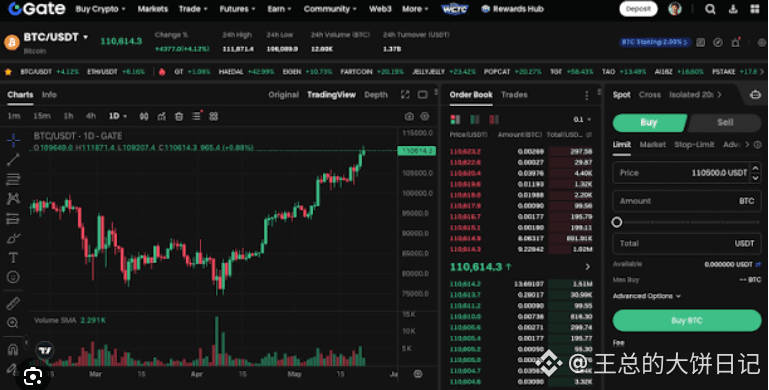Click the download app icon
This screenshot has width=769, height=390.
point(733,9)
